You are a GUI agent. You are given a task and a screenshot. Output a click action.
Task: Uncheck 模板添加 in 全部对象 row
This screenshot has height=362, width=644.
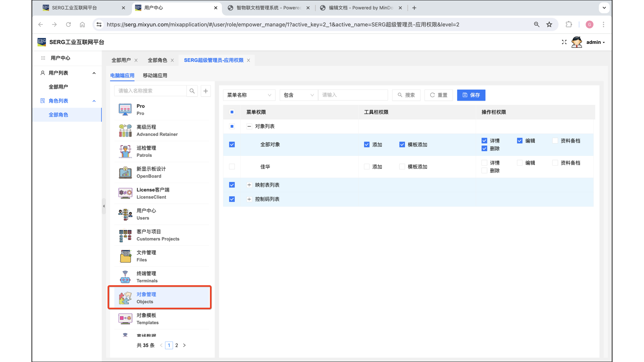(x=402, y=144)
